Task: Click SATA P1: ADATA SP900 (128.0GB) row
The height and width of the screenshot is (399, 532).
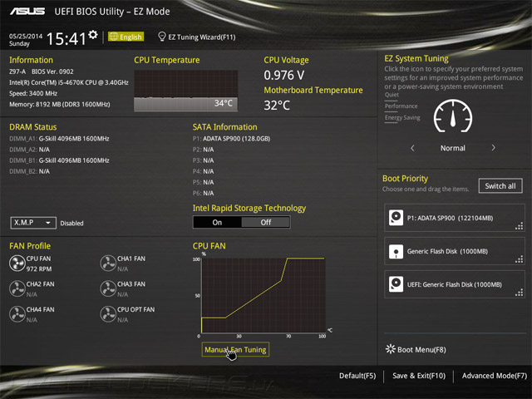Action: point(231,139)
